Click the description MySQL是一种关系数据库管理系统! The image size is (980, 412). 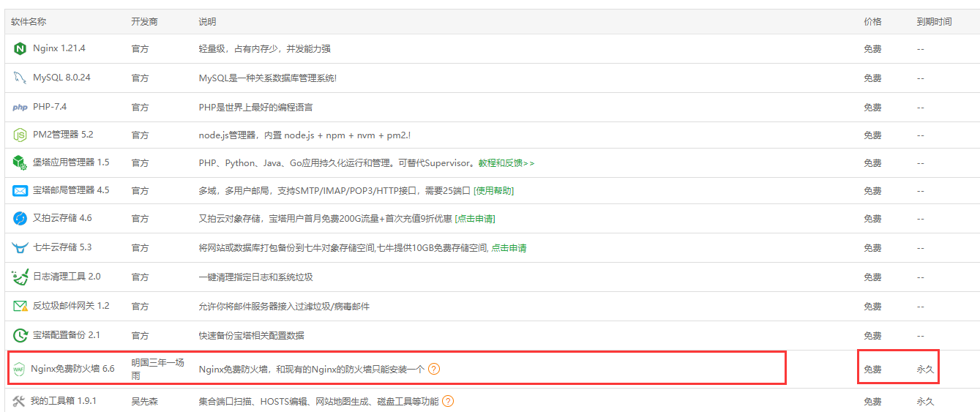click(268, 78)
